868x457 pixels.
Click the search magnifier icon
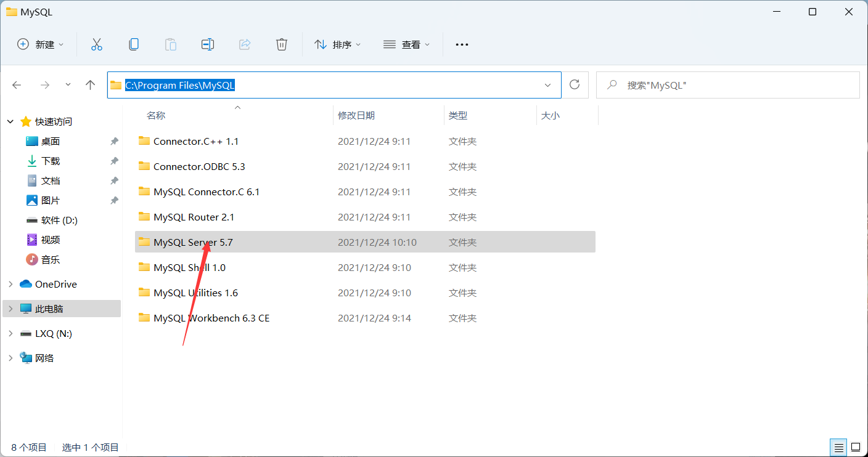pos(612,85)
